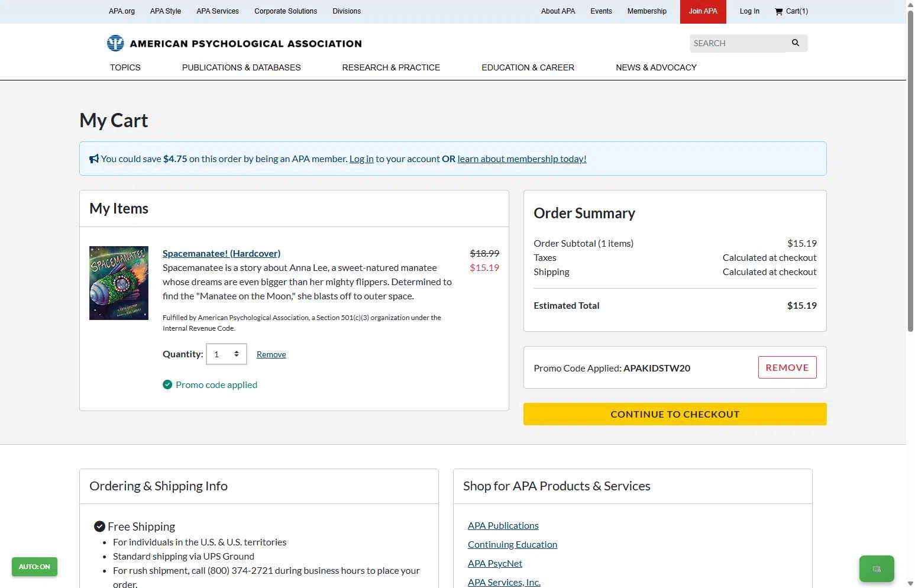Open About APA page
Viewport: 915px width, 588px height.
(558, 11)
